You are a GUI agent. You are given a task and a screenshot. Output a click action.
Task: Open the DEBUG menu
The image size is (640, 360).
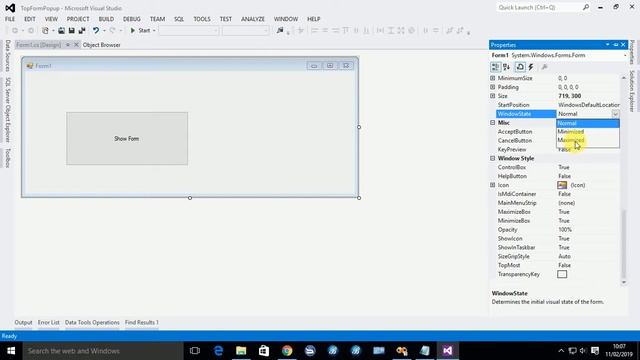pos(131,19)
